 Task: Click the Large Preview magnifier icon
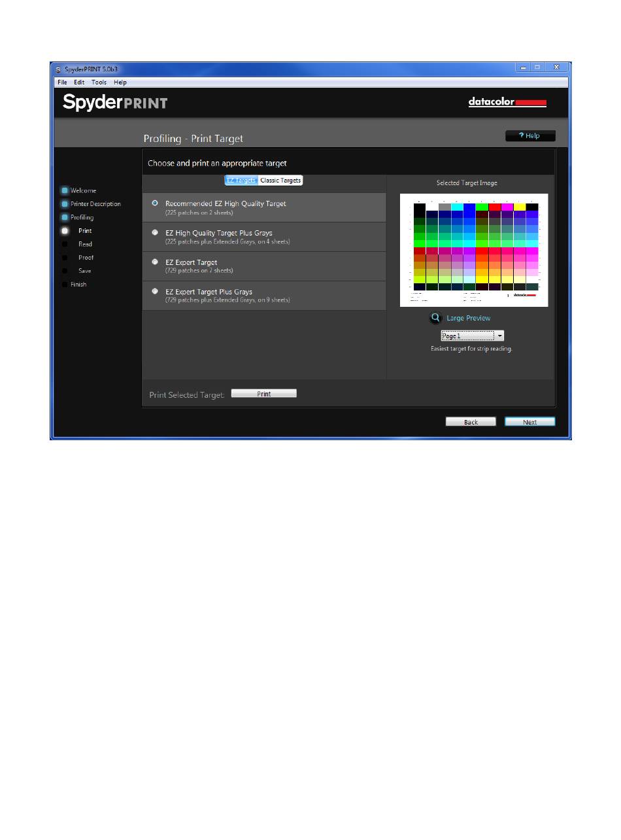coord(436,318)
